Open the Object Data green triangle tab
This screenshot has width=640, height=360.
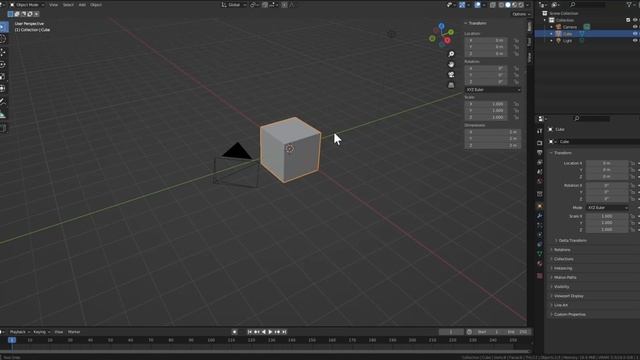[x=540, y=254]
